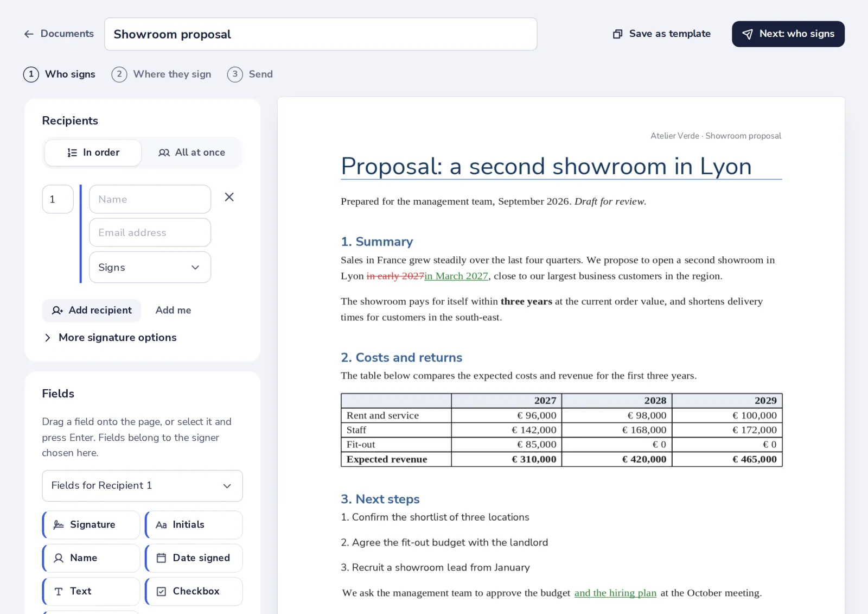This screenshot has height=614, width=868.
Task: Select the Checkbox field tile
Action: 194,591
